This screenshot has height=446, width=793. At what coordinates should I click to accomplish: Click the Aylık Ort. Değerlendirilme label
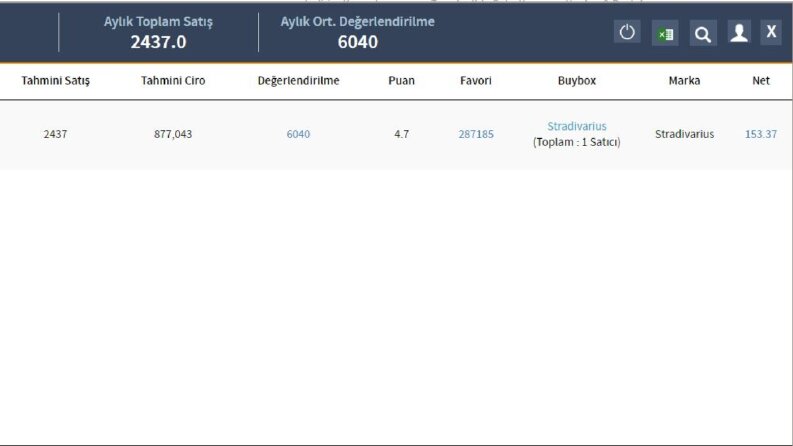point(358,22)
